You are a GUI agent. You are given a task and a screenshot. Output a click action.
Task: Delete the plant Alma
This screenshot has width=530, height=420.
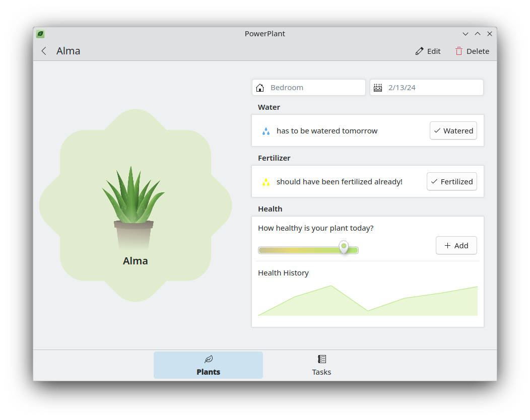click(472, 51)
